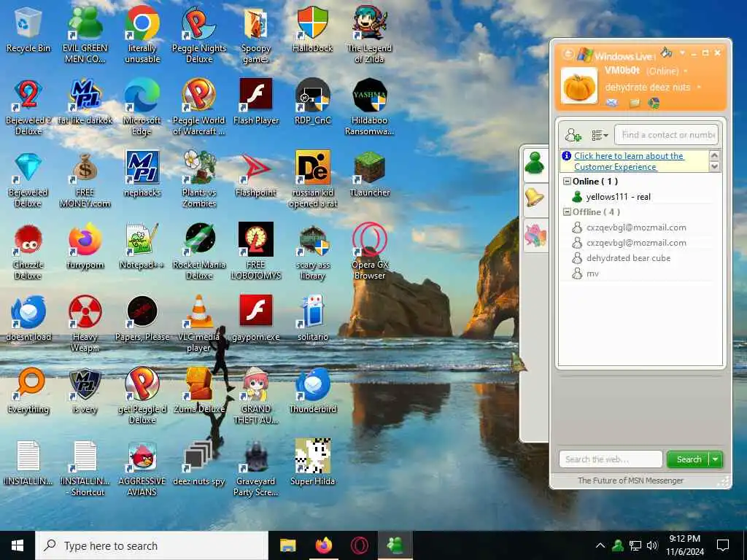This screenshot has width=747, height=560.
Task: Open Search button dropdown arrow
Action: point(716,459)
